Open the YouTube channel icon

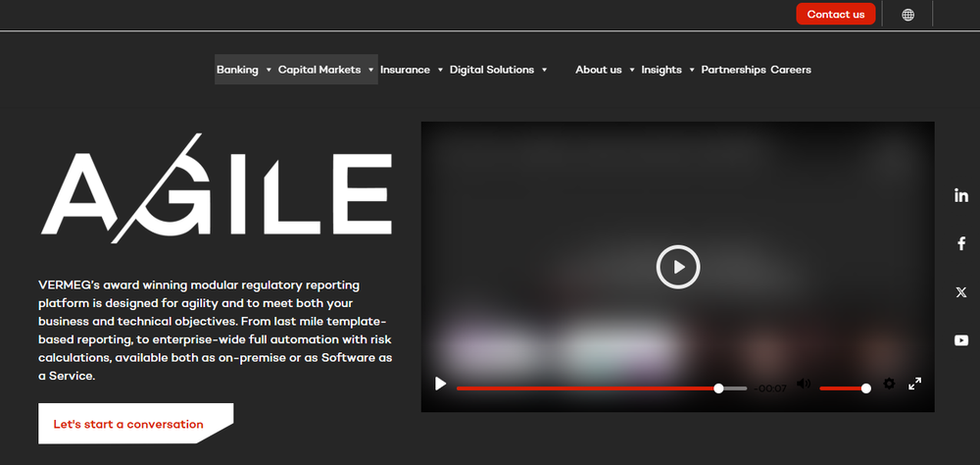point(961,340)
